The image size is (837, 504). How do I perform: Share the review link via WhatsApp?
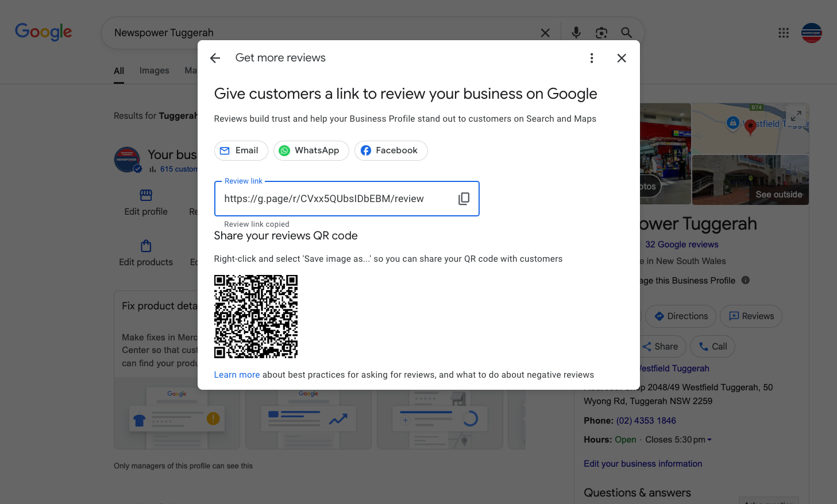pos(311,150)
